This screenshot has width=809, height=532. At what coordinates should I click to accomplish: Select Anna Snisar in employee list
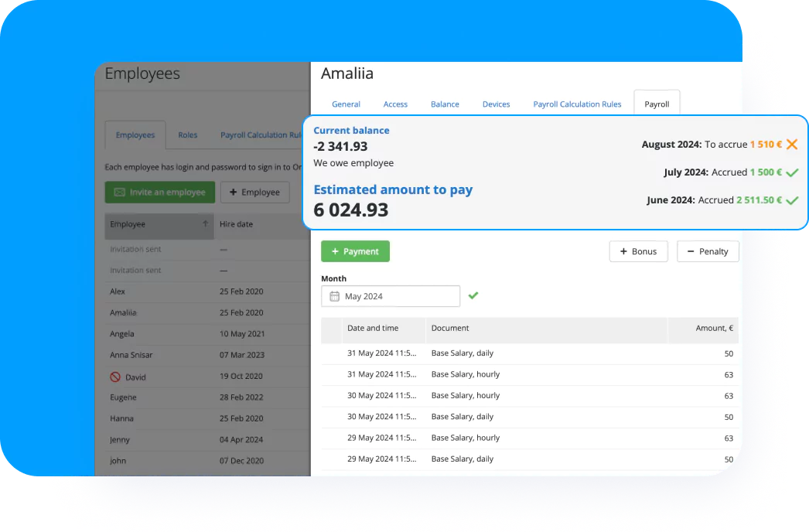click(132, 356)
